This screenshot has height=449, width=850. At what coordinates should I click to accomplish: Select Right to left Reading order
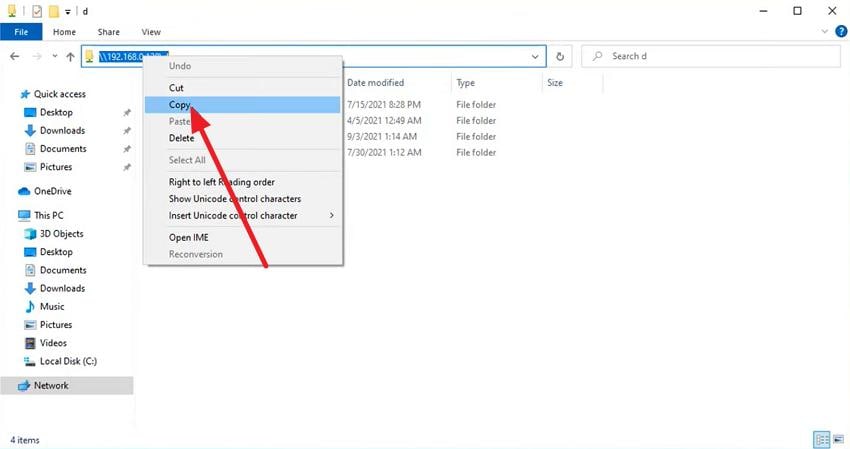[243, 182]
